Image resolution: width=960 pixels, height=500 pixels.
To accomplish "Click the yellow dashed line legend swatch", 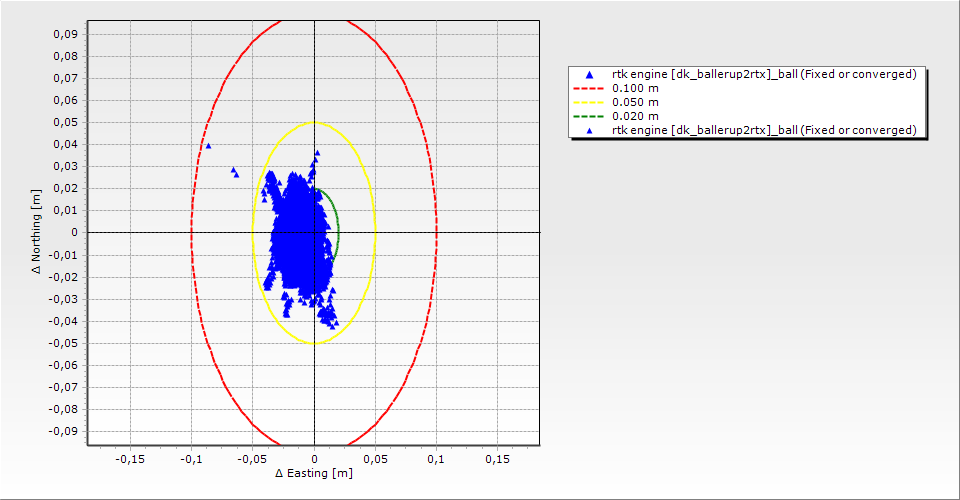I will (589, 102).
